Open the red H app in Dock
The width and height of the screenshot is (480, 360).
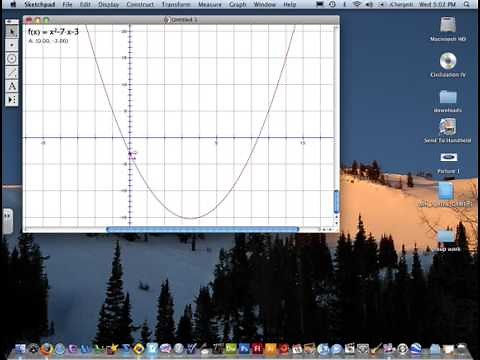tap(257, 349)
